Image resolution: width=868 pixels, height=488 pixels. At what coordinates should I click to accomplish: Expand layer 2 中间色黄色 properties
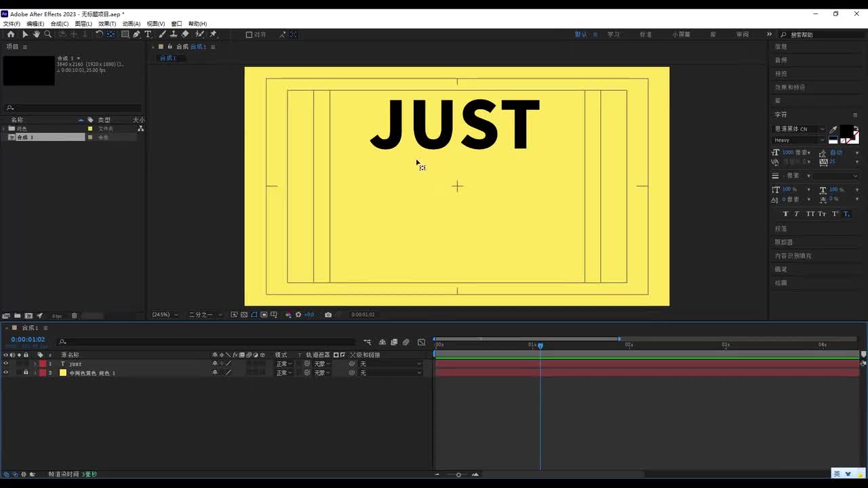pyautogui.click(x=35, y=373)
